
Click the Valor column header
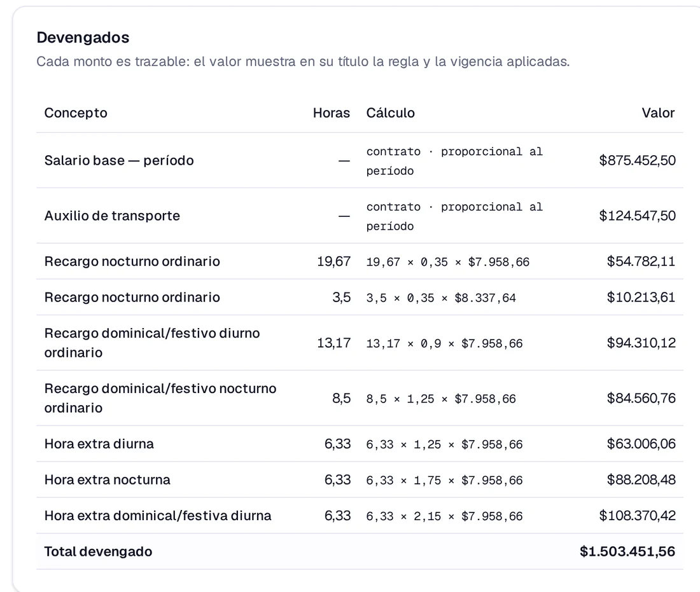(x=658, y=113)
